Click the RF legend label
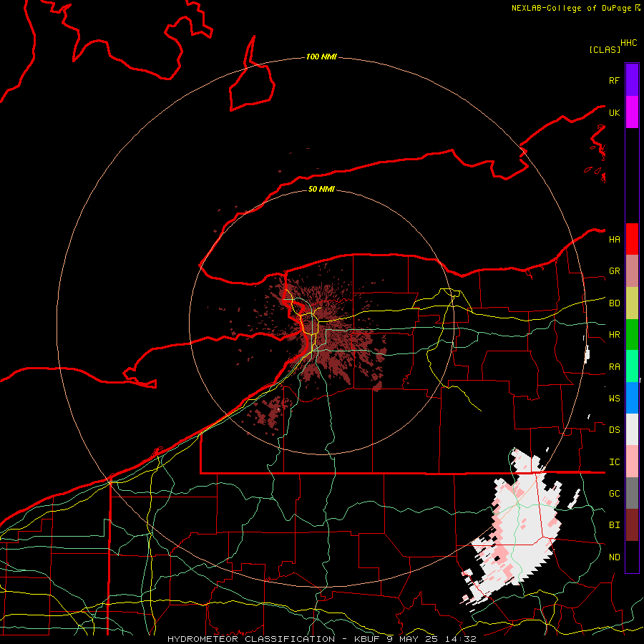This screenshot has width=644, height=644. (x=615, y=80)
